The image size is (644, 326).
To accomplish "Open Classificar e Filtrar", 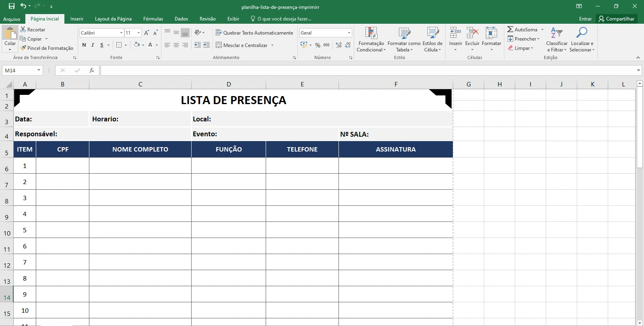I will click(x=557, y=39).
